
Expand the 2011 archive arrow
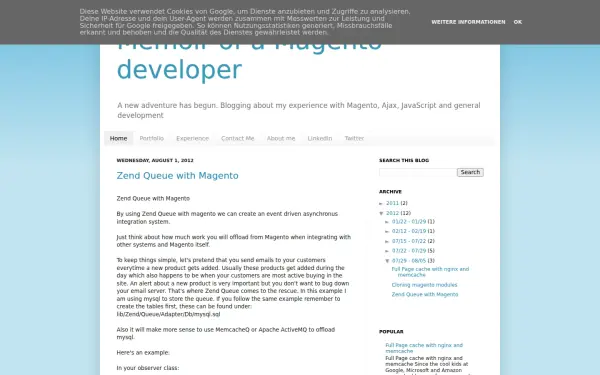tap(382, 204)
